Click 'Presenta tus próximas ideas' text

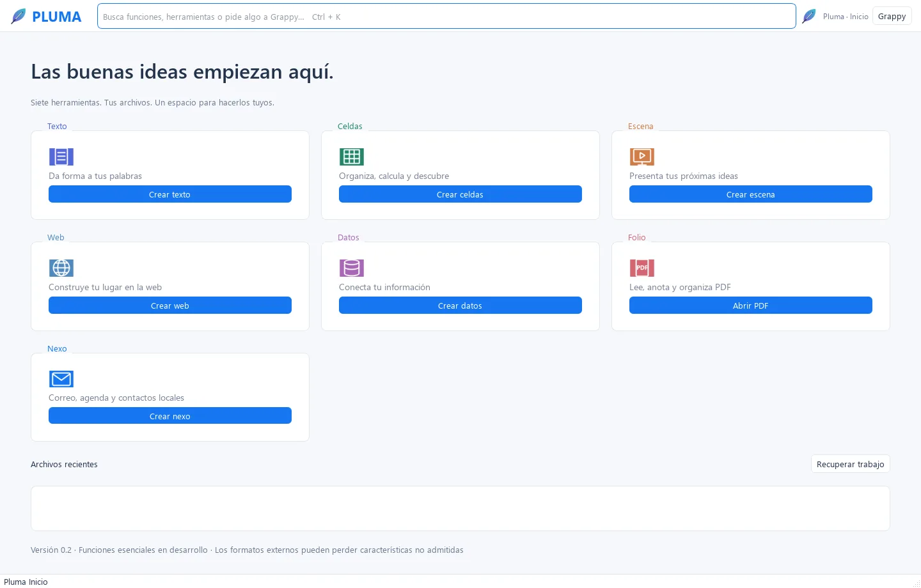684,176
